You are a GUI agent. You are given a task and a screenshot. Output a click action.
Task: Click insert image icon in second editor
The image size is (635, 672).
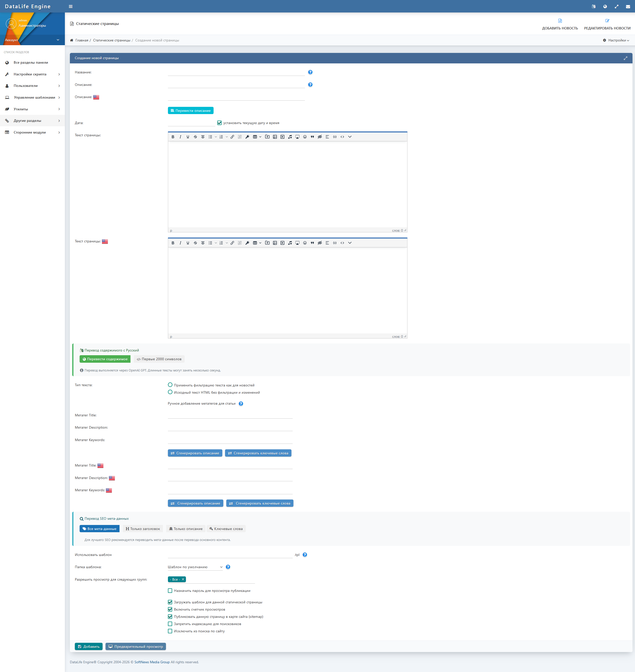point(275,243)
